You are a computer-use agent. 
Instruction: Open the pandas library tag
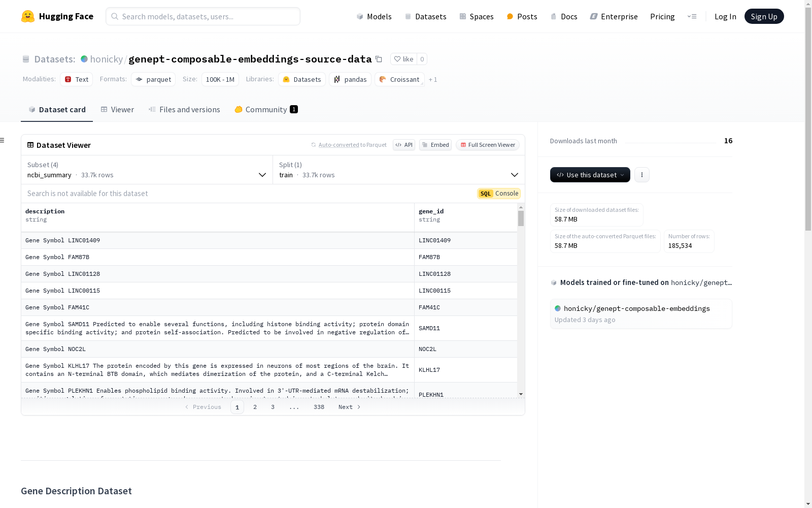[x=350, y=79]
